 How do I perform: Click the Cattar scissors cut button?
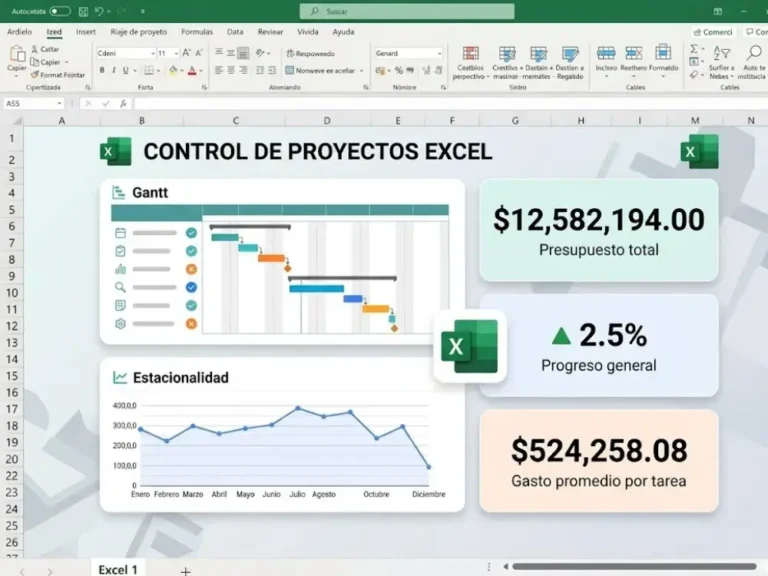click(x=45, y=49)
